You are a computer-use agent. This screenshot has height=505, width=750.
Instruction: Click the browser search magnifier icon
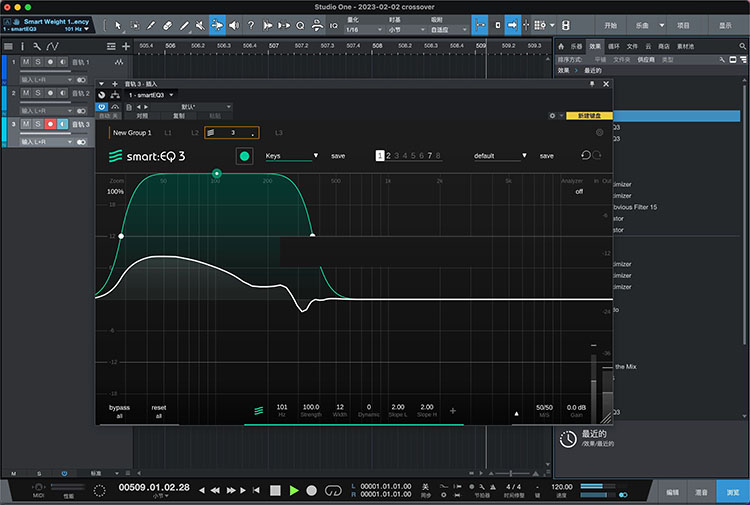click(742, 46)
